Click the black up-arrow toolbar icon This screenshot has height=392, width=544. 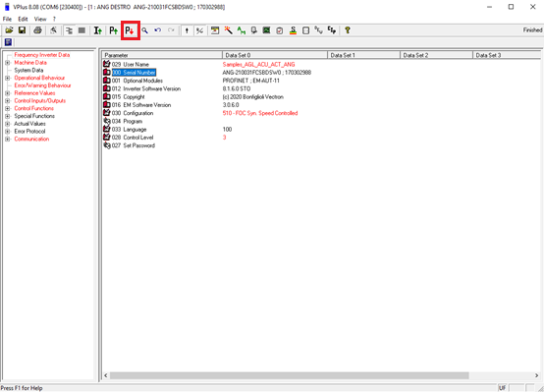coord(187,30)
